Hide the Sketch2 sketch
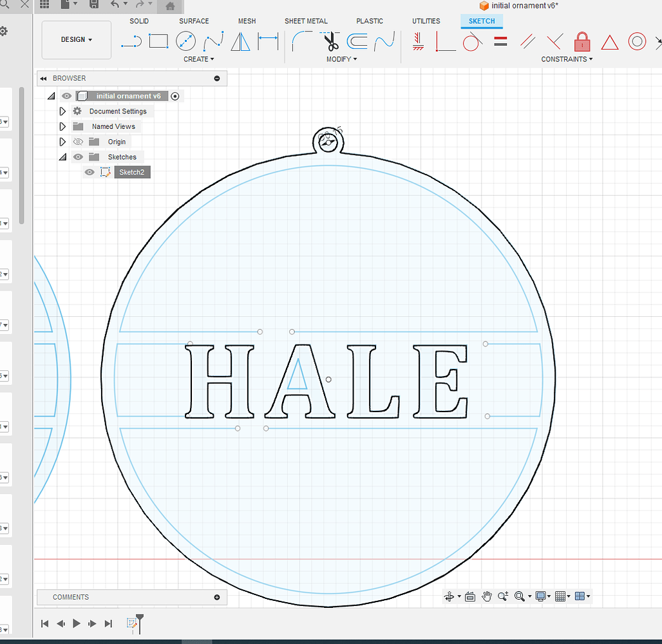The image size is (662, 644). 90,172
